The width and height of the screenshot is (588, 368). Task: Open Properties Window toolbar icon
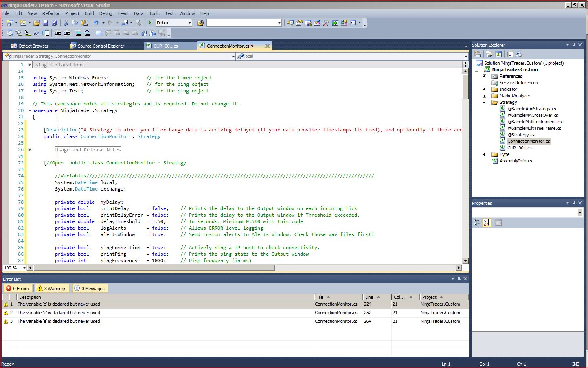tap(299, 23)
